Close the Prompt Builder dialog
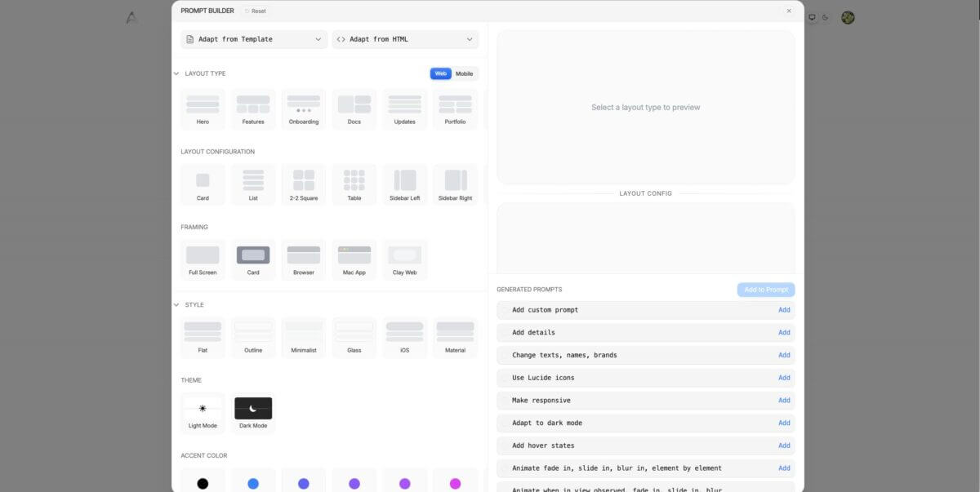This screenshot has width=980, height=492. pyautogui.click(x=789, y=11)
